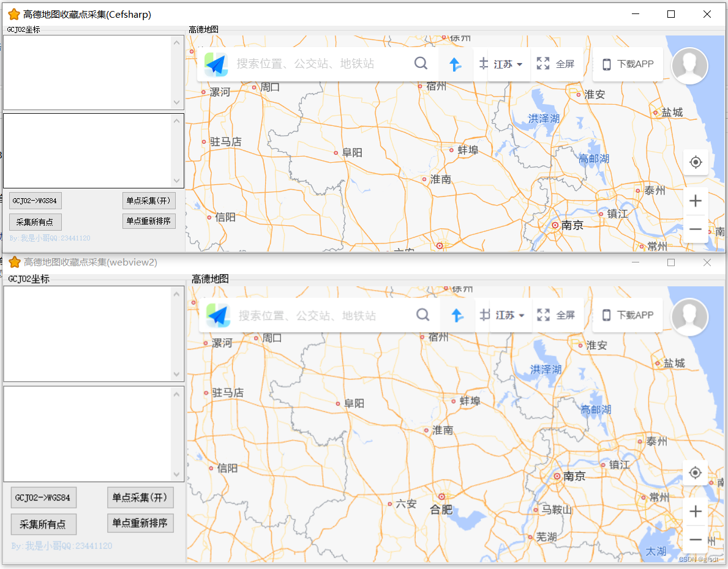Click 单点采集(开) button in Cefsharp window

coord(149,201)
